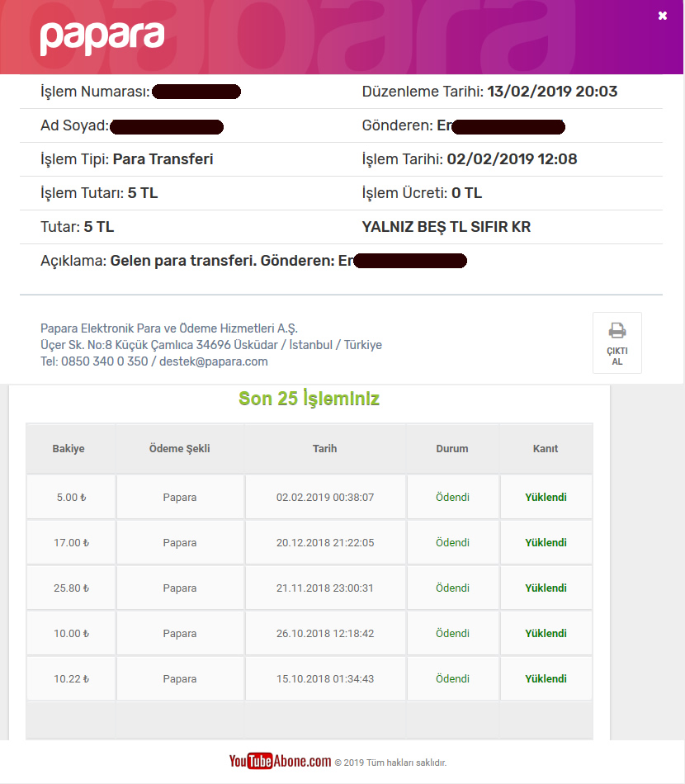Image resolution: width=685 pixels, height=784 pixels.
Task: Click the Papara logo in the header
Action: point(102,38)
